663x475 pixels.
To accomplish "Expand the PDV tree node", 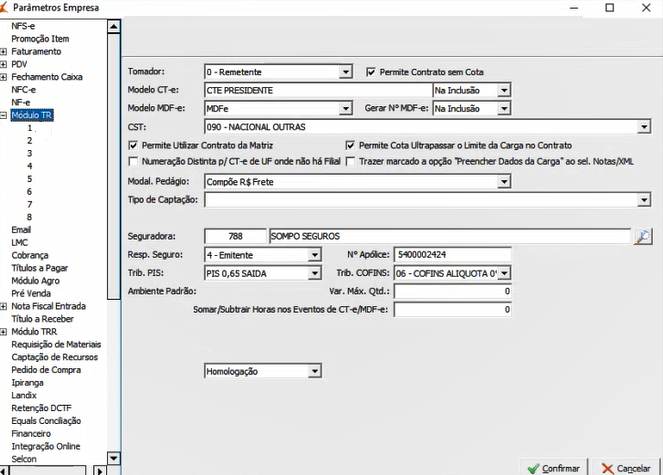I will (3, 64).
